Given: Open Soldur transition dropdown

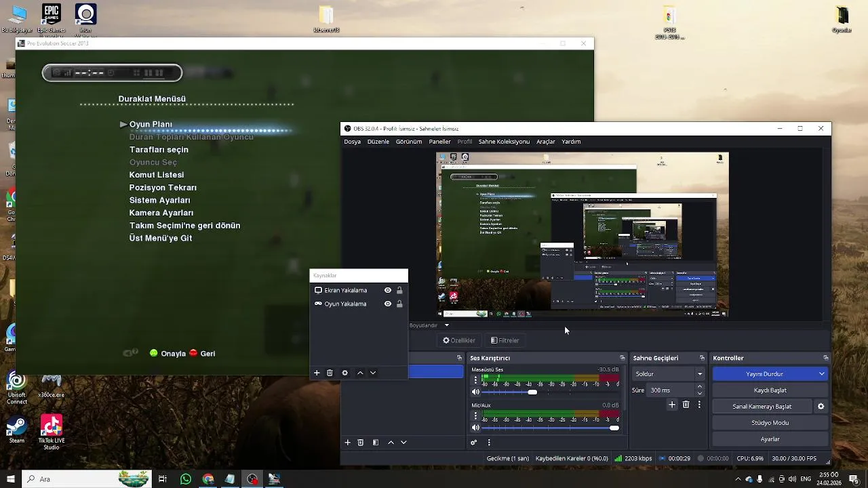Looking at the screenshot, I should 669,373.
